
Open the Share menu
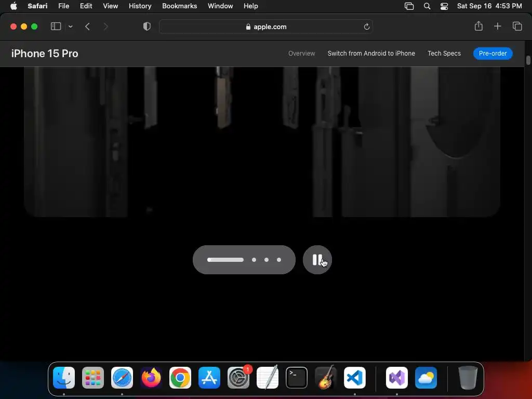point(478,26)
